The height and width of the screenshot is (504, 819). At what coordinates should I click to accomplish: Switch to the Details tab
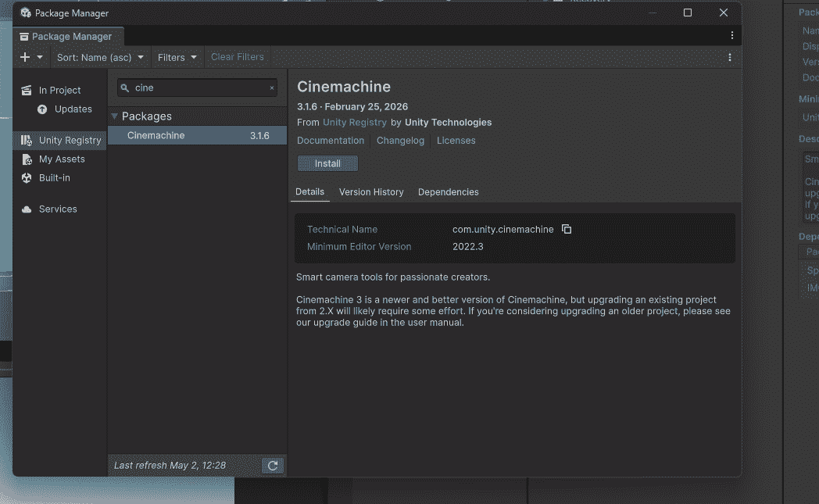309,191
